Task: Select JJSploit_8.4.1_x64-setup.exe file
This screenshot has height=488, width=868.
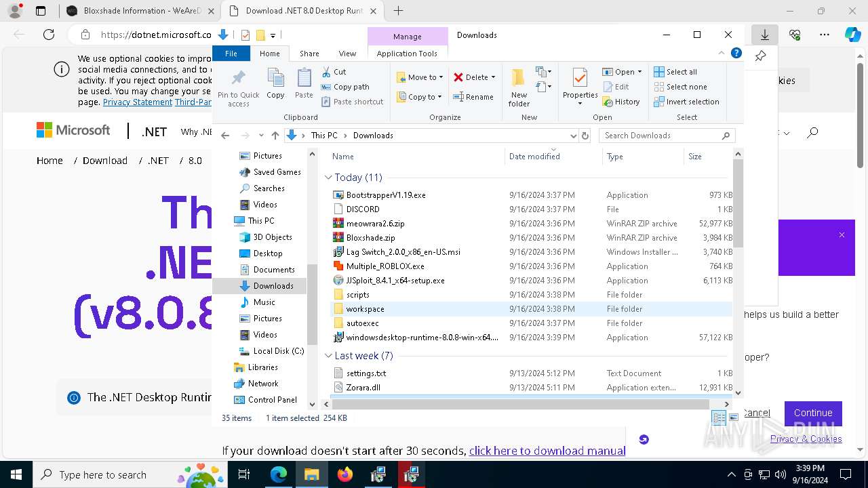Action: tap(395, 281)
